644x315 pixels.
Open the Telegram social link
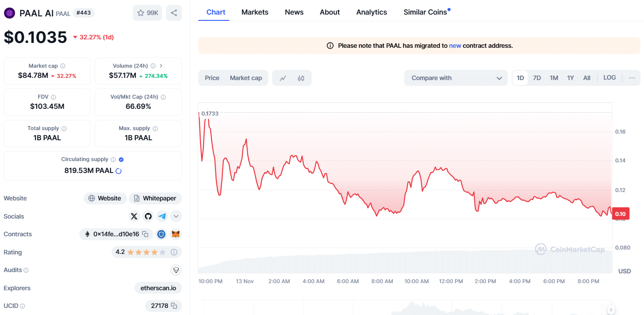[x=162, y=216]
